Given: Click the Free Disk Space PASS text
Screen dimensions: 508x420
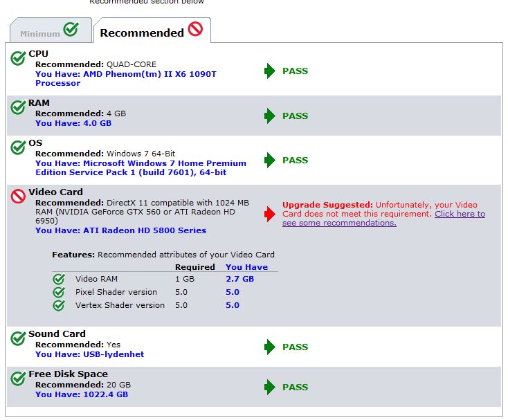Looking at the screenshot, I should [295, 387].
